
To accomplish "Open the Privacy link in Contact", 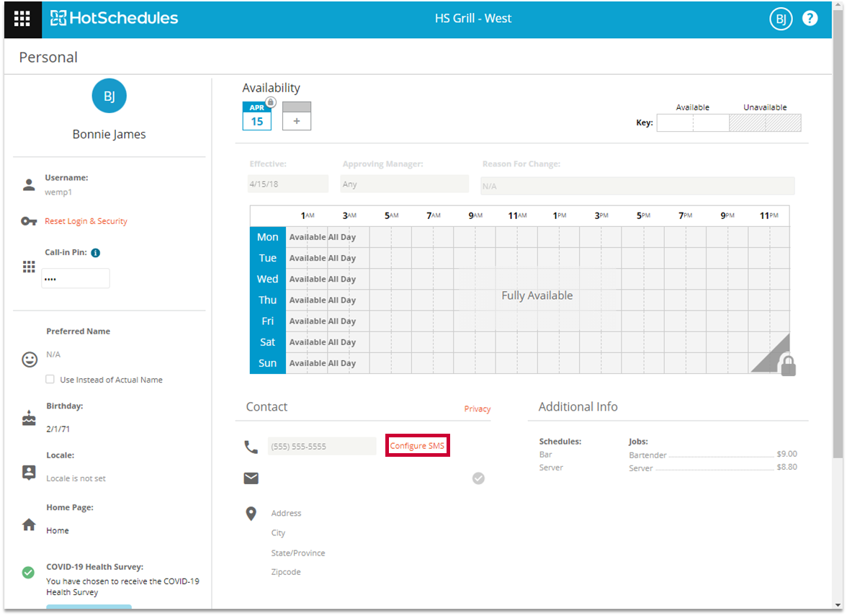I will point(477,409).
